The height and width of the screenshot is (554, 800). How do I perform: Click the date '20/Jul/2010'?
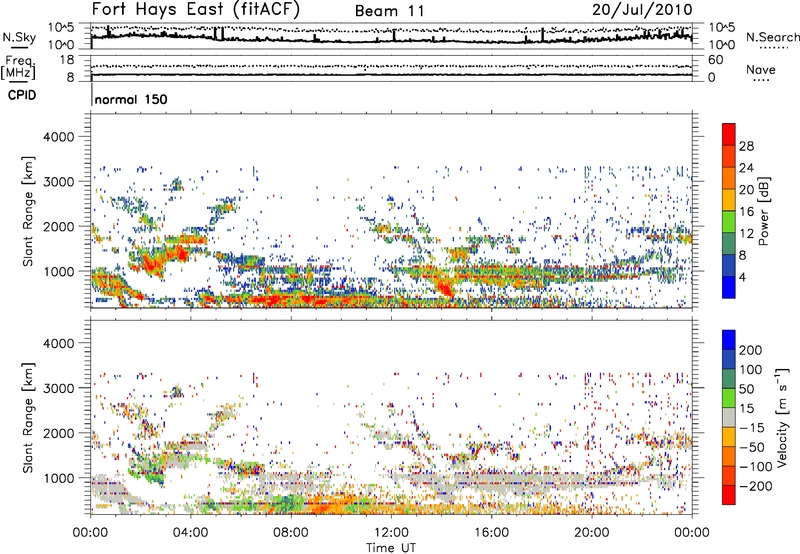coord(642,10)
